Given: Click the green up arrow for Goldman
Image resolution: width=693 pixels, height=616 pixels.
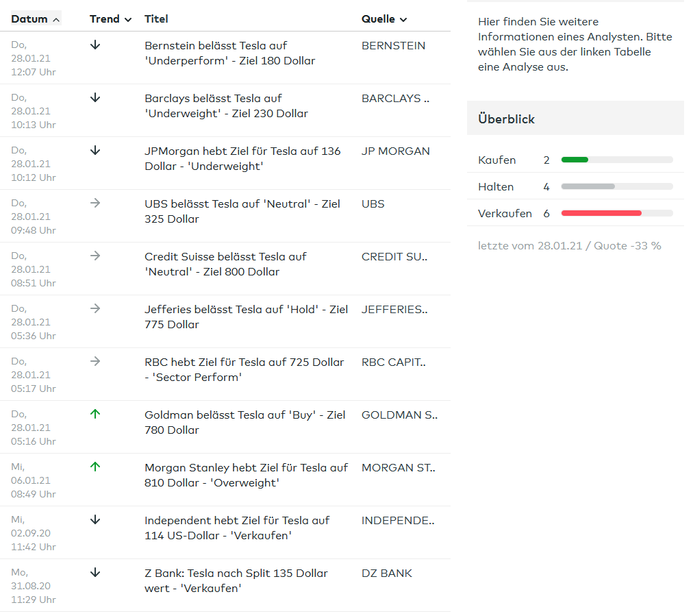Looking at the screenshot, I should coord(95,414).
